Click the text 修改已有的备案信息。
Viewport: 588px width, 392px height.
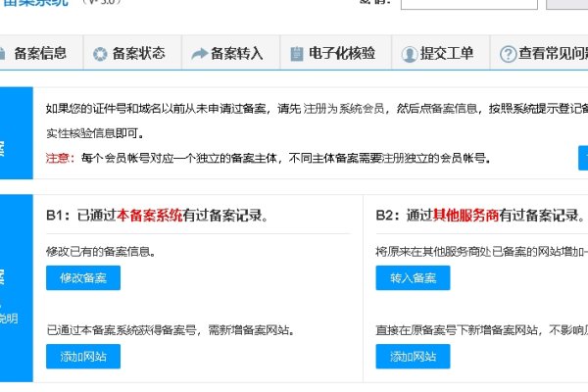(x=101, y=251)
